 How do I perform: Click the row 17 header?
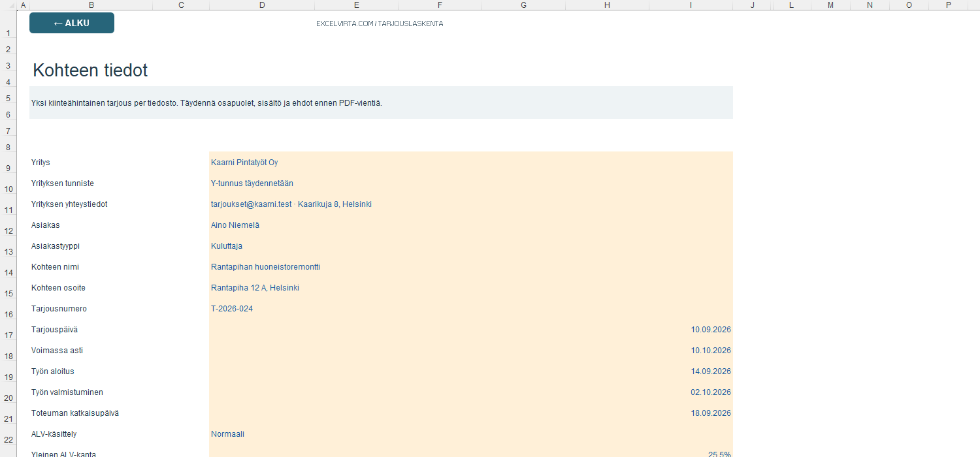8,330
